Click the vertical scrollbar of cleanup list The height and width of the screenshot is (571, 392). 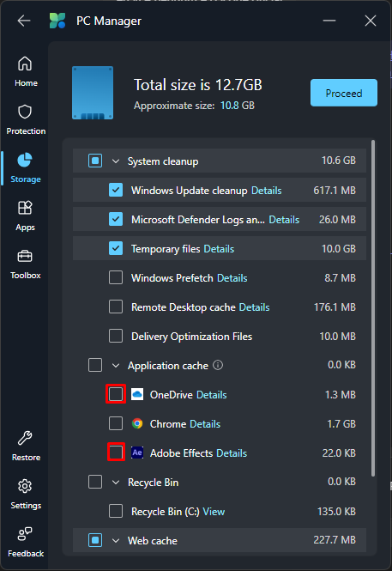click(373, 308)
